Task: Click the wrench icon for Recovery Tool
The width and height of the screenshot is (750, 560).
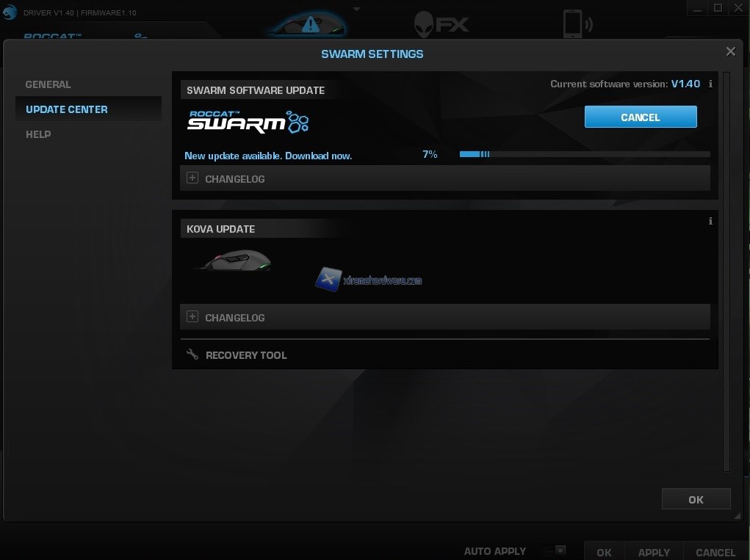Action: [192, 354]
